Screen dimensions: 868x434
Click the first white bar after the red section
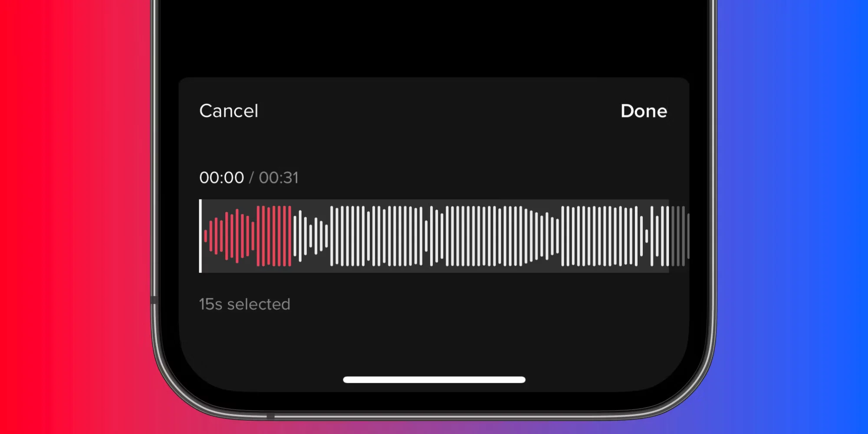(x=295, y=236)
